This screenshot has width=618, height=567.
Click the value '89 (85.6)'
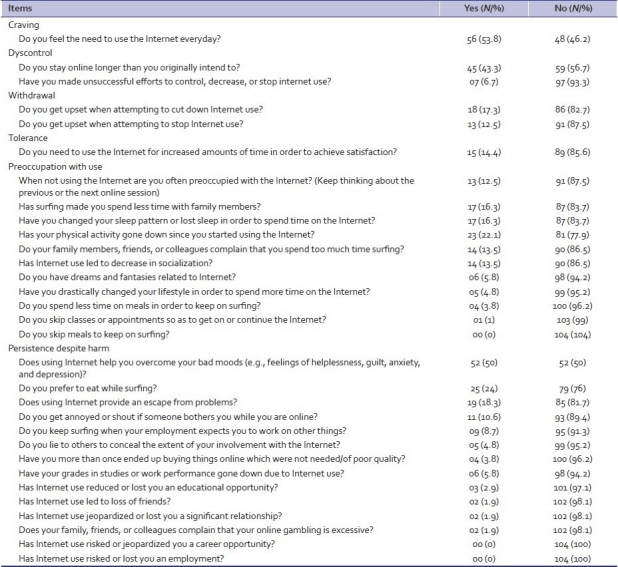pos(572,152)
